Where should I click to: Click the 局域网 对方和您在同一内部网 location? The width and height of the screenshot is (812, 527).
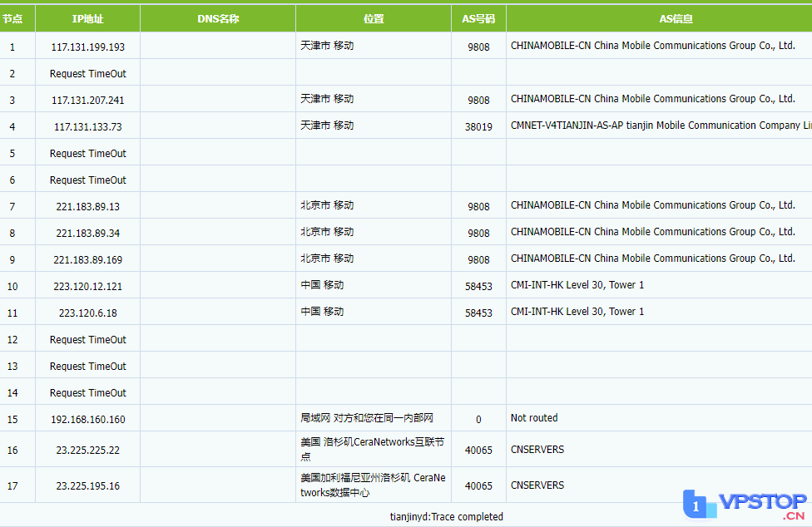(367, 418)
